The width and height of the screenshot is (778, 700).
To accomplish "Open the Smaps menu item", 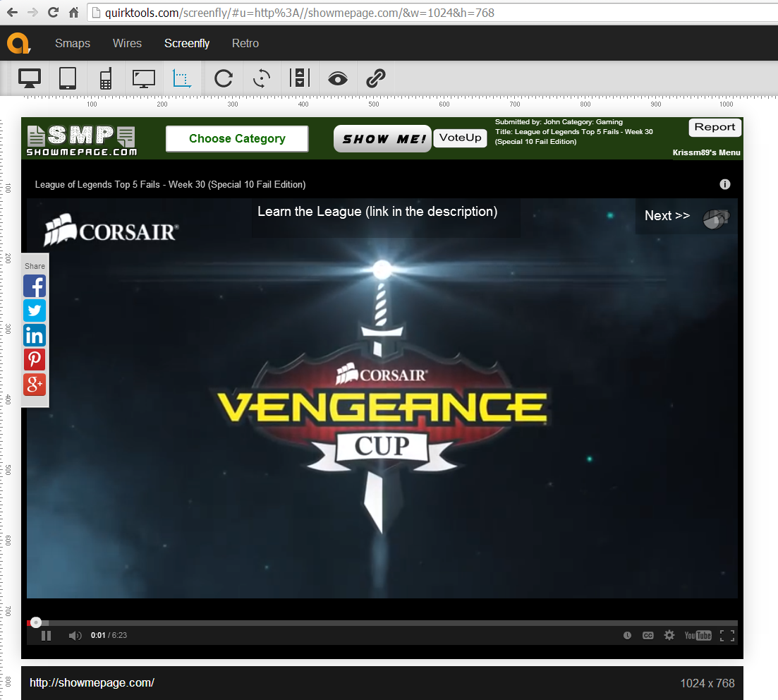I will pos(73,43).
